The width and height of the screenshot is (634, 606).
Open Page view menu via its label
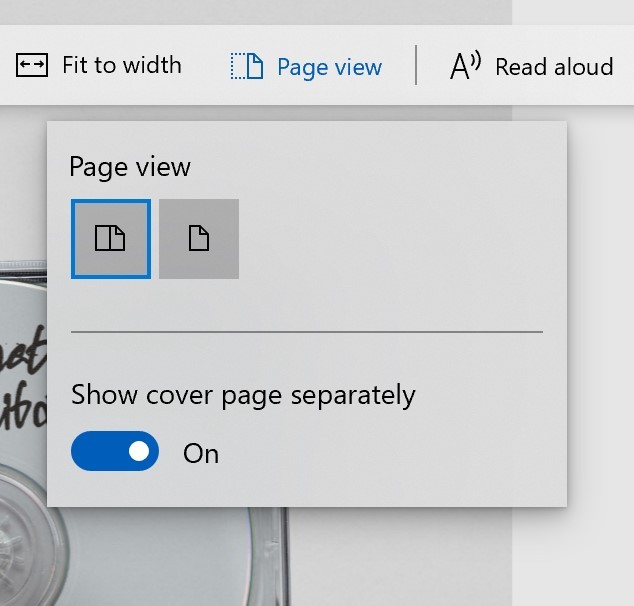[x=329, y=67]
